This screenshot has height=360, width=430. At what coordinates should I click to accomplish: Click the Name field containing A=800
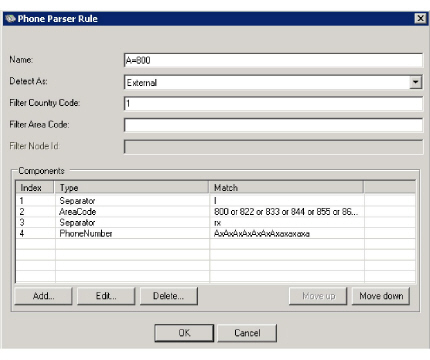click(273, 60)
